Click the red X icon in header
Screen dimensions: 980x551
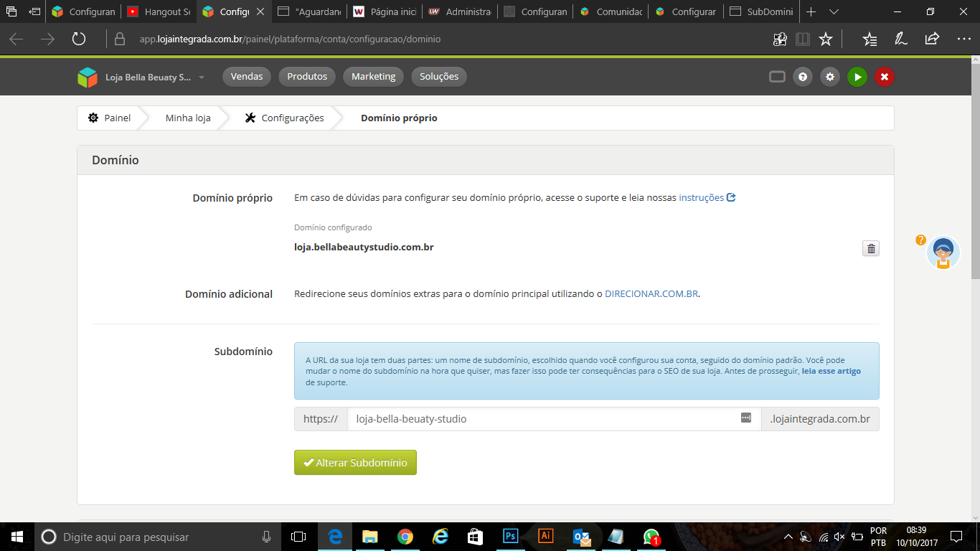point(884,77)
